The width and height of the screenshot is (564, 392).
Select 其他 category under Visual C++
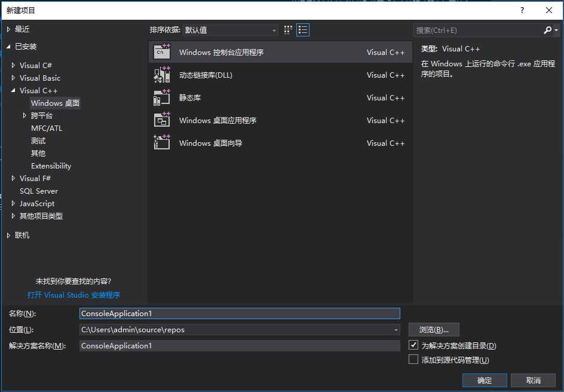(x=38, y=153)
